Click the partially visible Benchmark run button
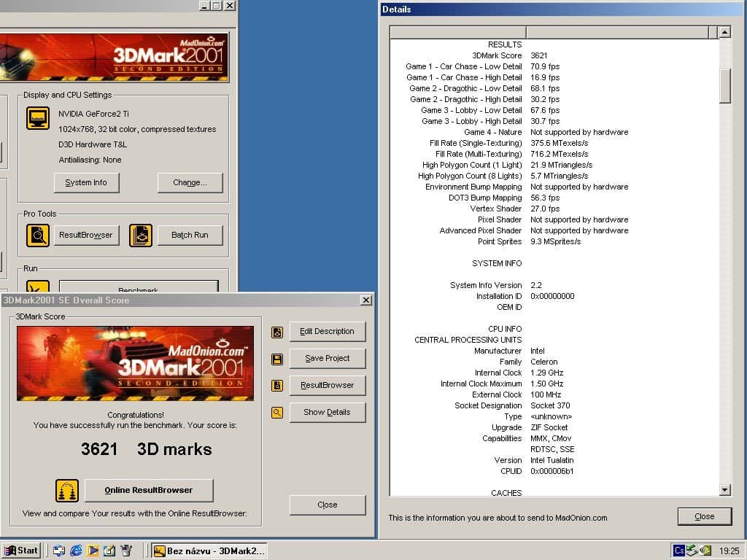Screen dimensions: 747x560 pyautogui.click(x=139, y=286)
